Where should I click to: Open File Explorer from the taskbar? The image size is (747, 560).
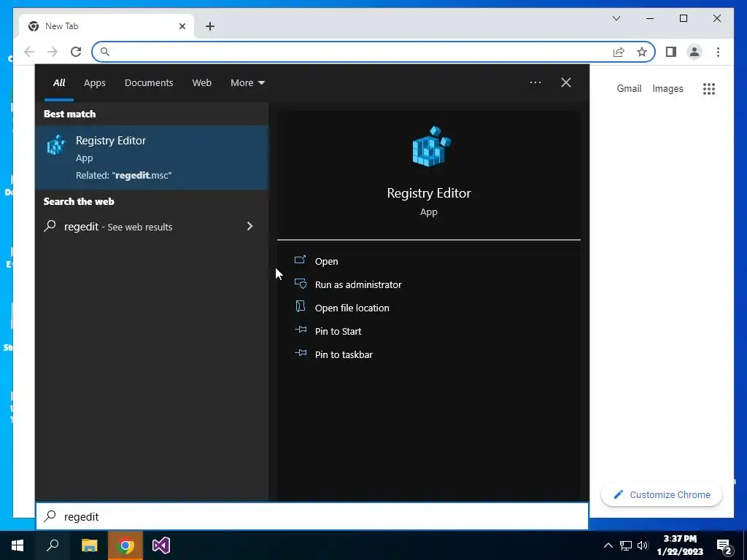pyautogui.click(x=89, y=545)
